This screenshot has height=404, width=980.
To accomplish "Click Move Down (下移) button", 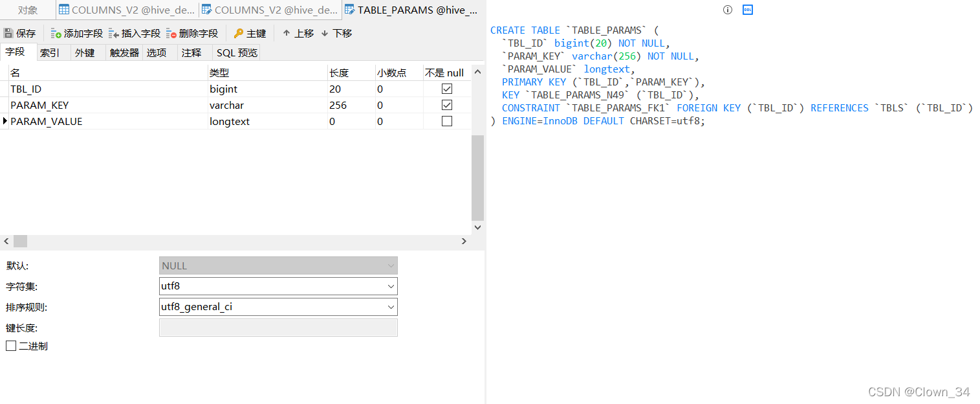I will click(336, 33).
